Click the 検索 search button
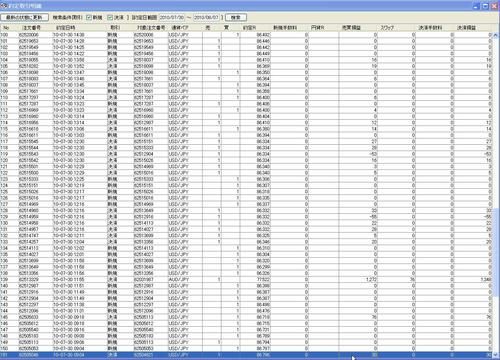The image size is (500, 360). pyautogui.click(x=236, y=17)
